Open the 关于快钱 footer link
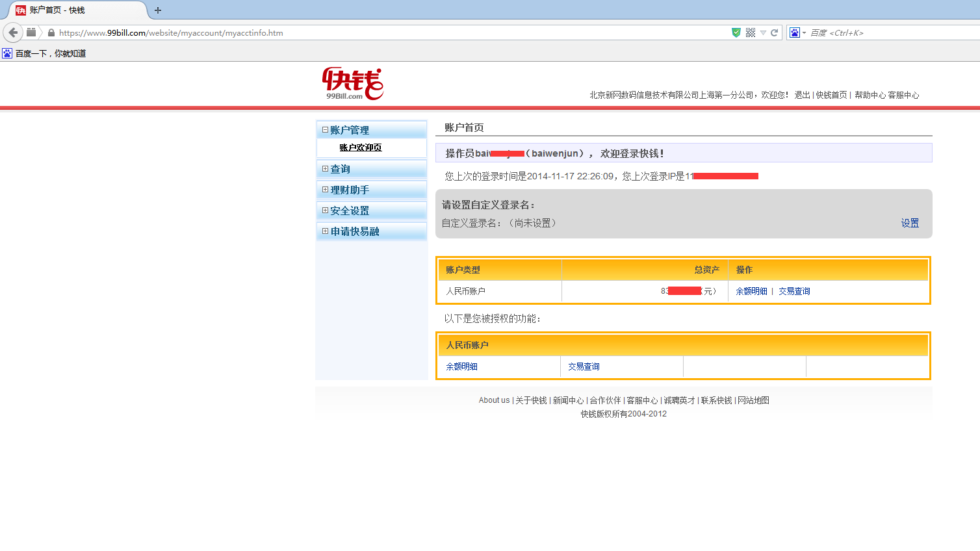 (531, 400)
